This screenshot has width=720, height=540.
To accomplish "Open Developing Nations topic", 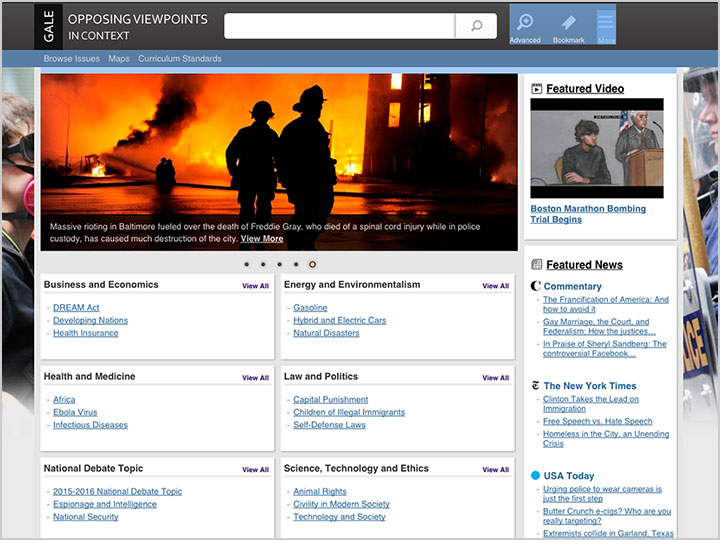I will coord(90,321).
